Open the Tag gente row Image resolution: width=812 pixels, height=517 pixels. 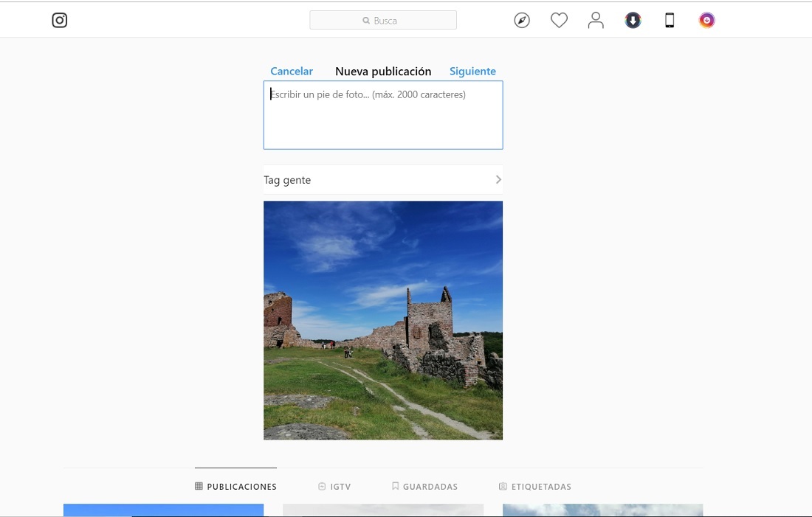[x=369, y=180]
